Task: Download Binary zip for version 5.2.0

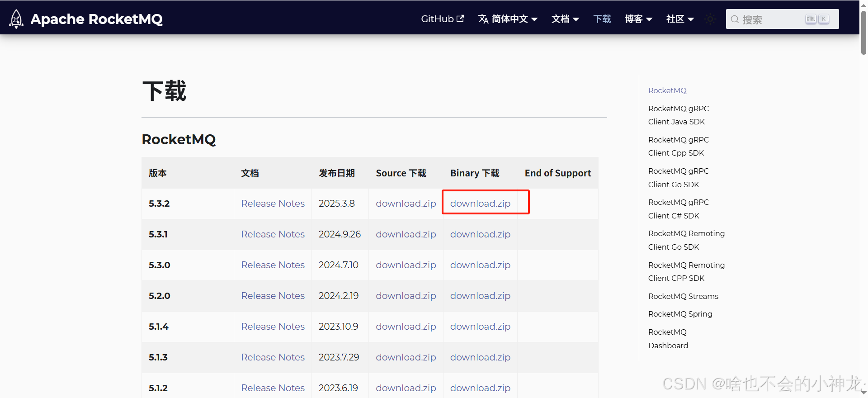Action: 480,296
